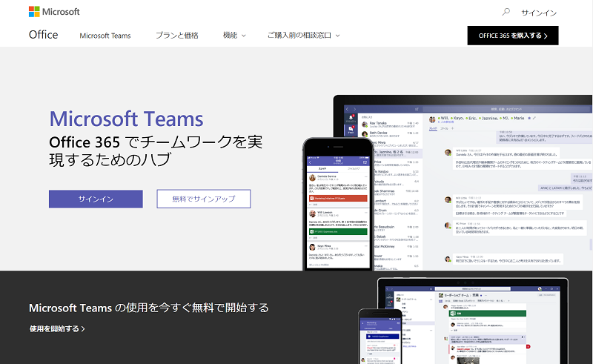Viewport: 593px width, 364px height.
Task: Click the Microsoft logo in header
Action: coord(54,12)
